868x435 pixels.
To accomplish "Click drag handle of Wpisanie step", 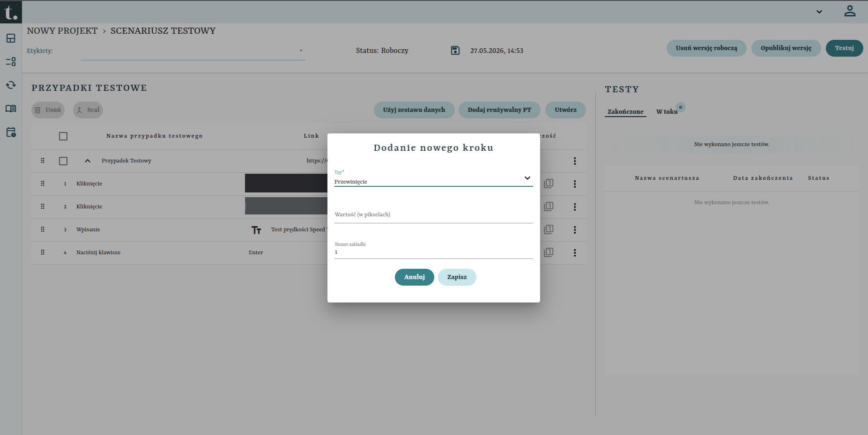I will click(43, 229).
